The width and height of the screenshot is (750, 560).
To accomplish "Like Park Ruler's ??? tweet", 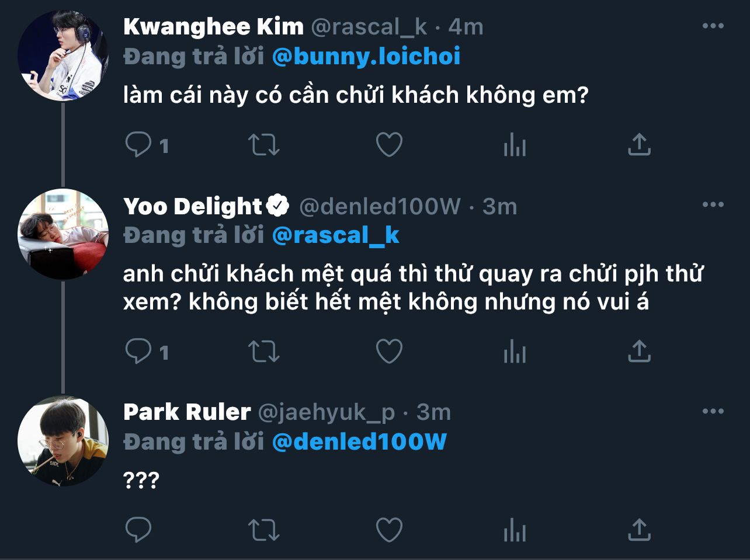I will [x=389, y=530].
